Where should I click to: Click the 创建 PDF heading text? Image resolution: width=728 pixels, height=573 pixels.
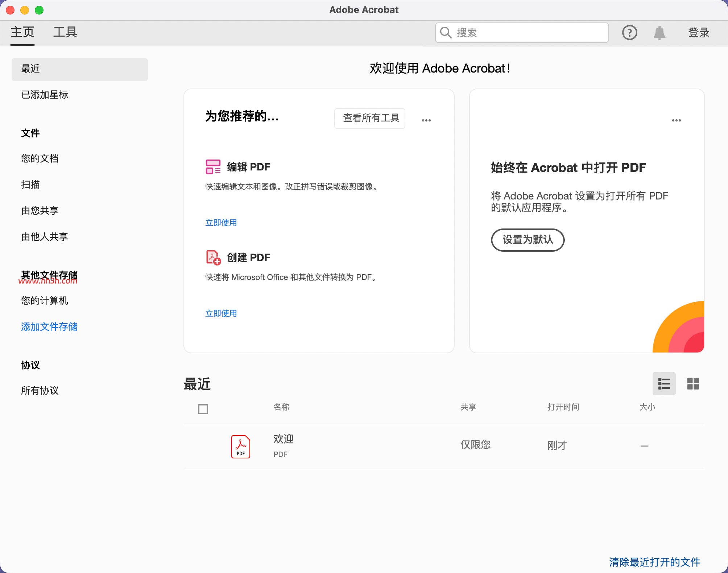click(249, 257)
